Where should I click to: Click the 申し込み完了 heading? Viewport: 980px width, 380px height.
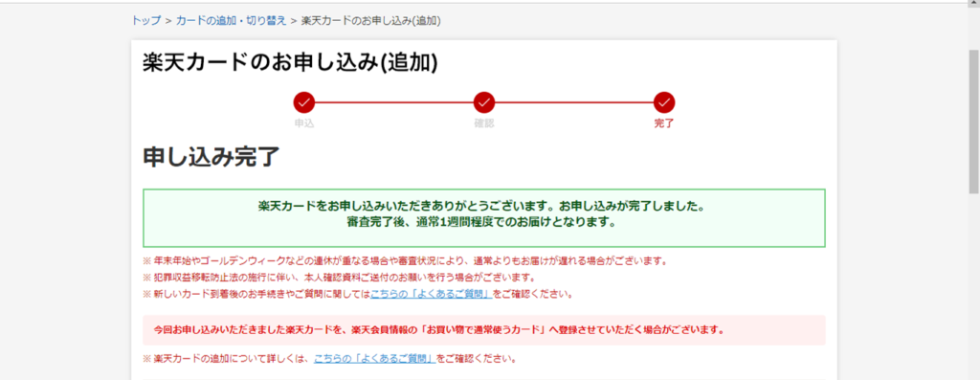(x=212, y=157)
